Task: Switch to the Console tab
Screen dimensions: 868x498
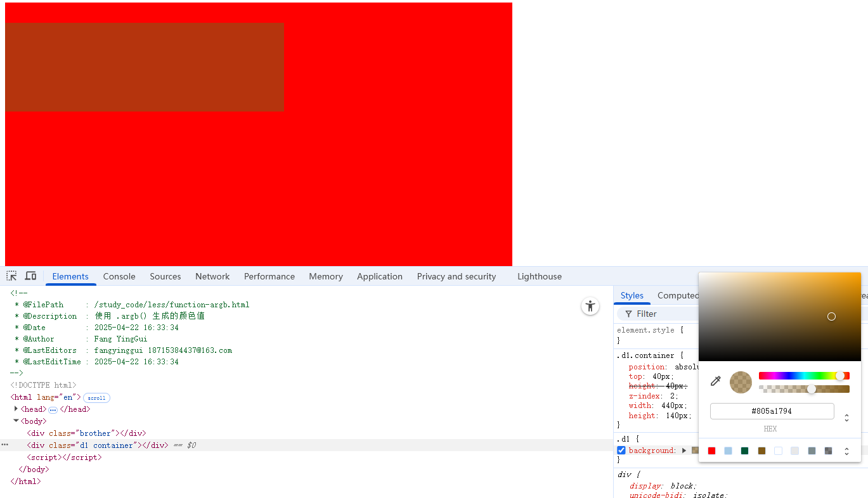Action: (119, 276)
